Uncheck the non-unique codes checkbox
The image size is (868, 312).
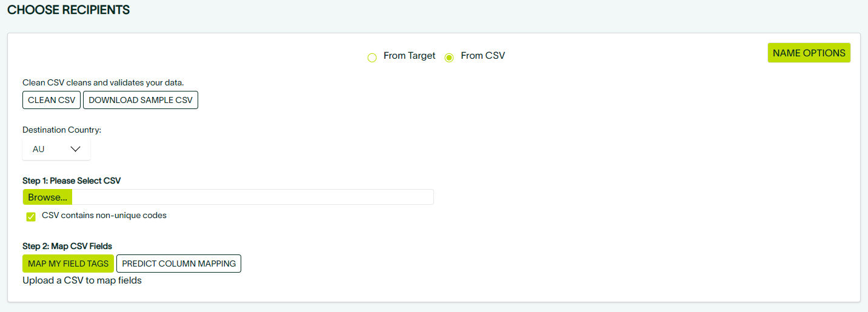pyautogui.click(x=31, y=216)
